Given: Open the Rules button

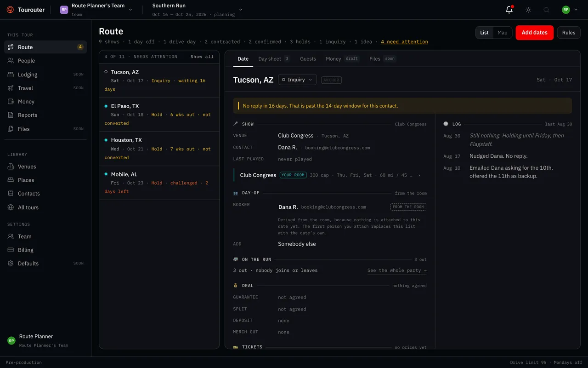Looking at the screenshot, I should point(569,33).
